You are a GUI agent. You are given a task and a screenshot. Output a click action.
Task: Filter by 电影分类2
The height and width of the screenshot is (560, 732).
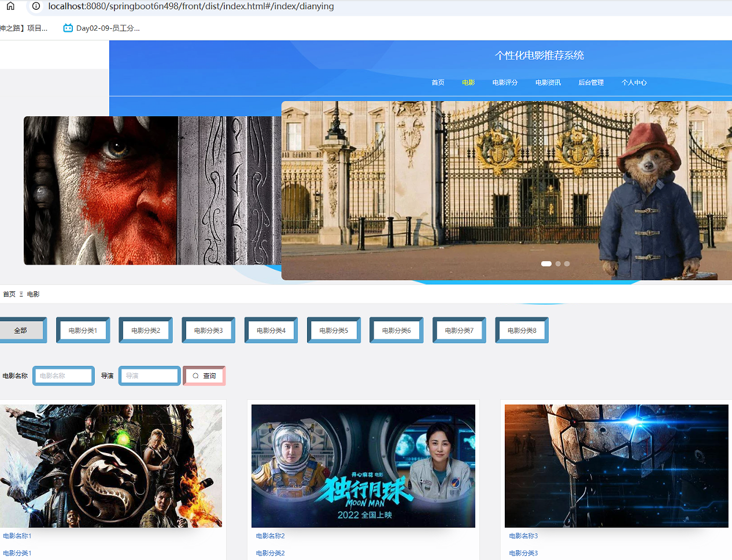(146, 330)
